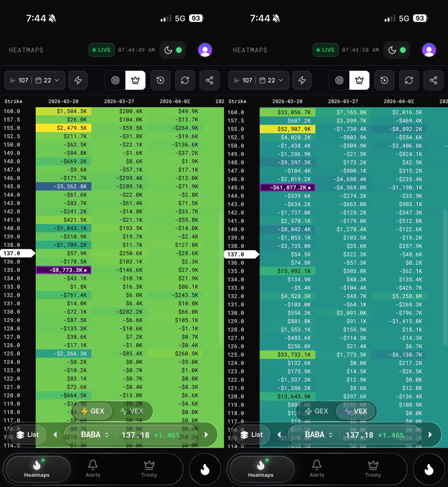Click the Alerts bell in the navigation bar

click(93, 469)
